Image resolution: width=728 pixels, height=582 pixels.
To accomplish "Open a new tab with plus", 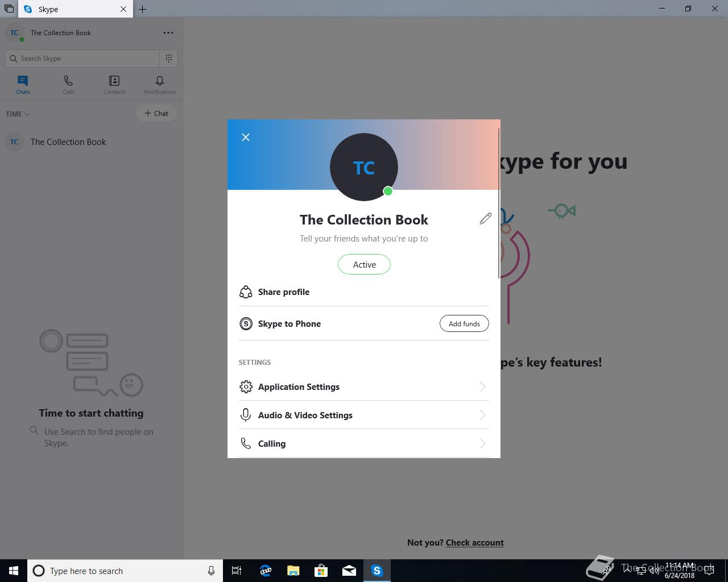I will point(143,9).
